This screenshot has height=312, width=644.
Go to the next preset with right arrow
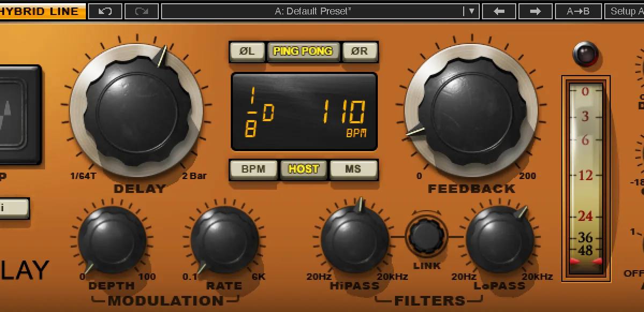point(535,11)
